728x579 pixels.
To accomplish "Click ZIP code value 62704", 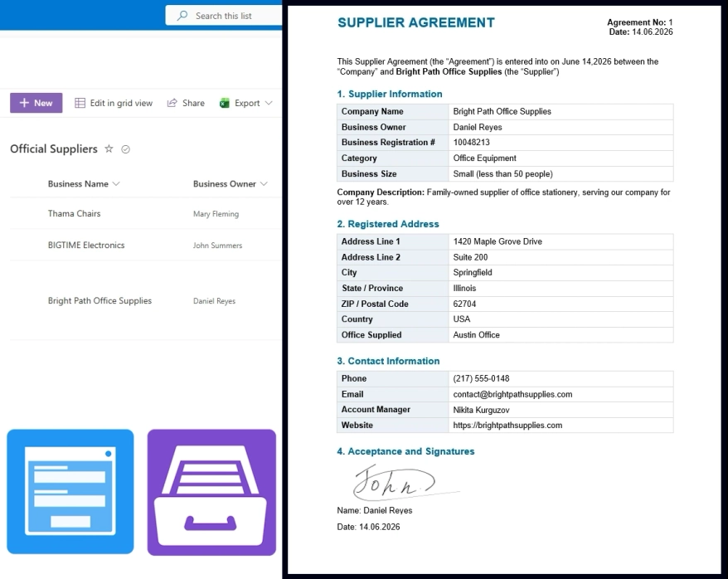I will (465, 304).
